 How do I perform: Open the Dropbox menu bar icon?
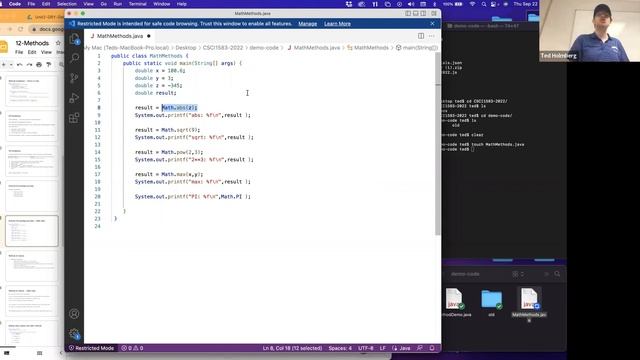tap(349, 4)
